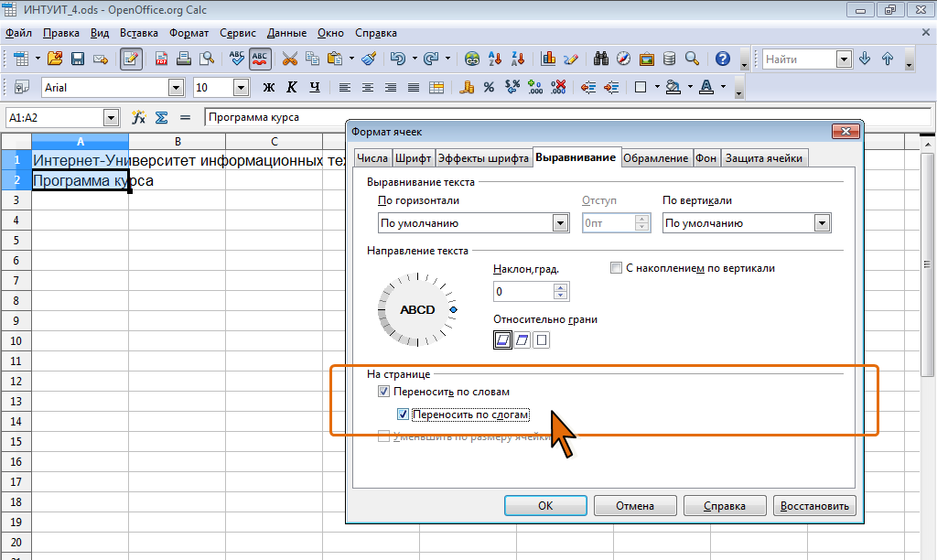Sort ascending A to Z
The image size is (937, 560).
click(x=495, y=59)
